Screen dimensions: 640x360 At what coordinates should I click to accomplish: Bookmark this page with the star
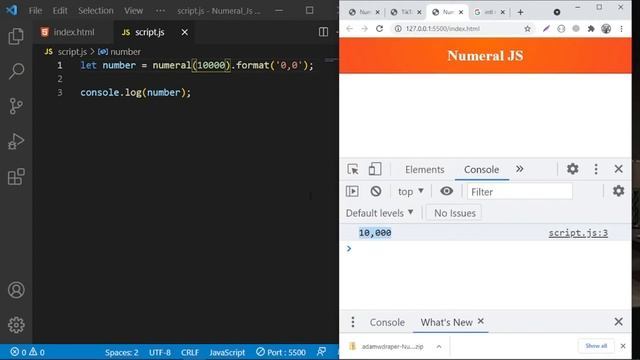(x=527, y=29)
